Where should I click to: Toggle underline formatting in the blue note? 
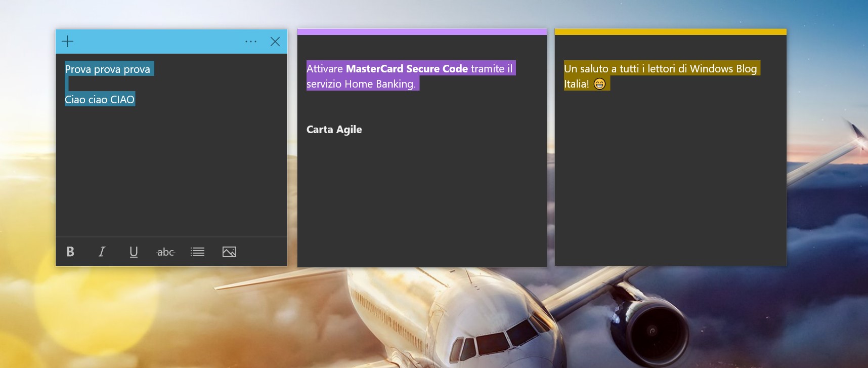click(134, 252)
